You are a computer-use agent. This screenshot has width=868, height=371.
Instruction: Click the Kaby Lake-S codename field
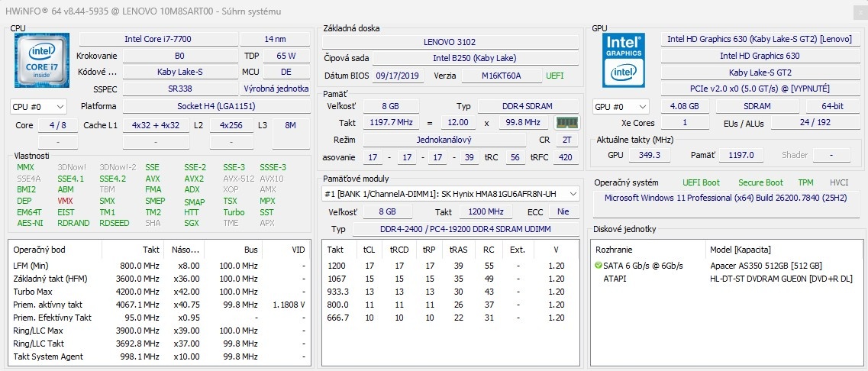tap(180, 72)
